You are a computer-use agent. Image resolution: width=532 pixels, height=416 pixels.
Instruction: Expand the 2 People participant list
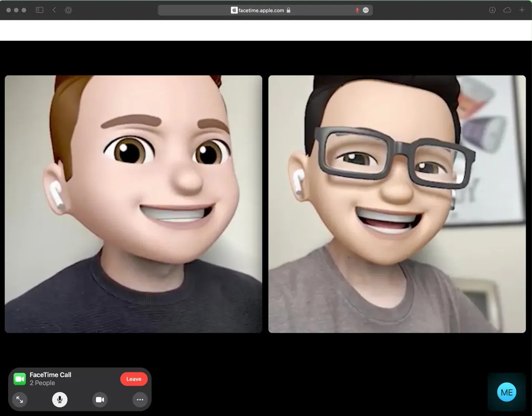coord(42,383)
